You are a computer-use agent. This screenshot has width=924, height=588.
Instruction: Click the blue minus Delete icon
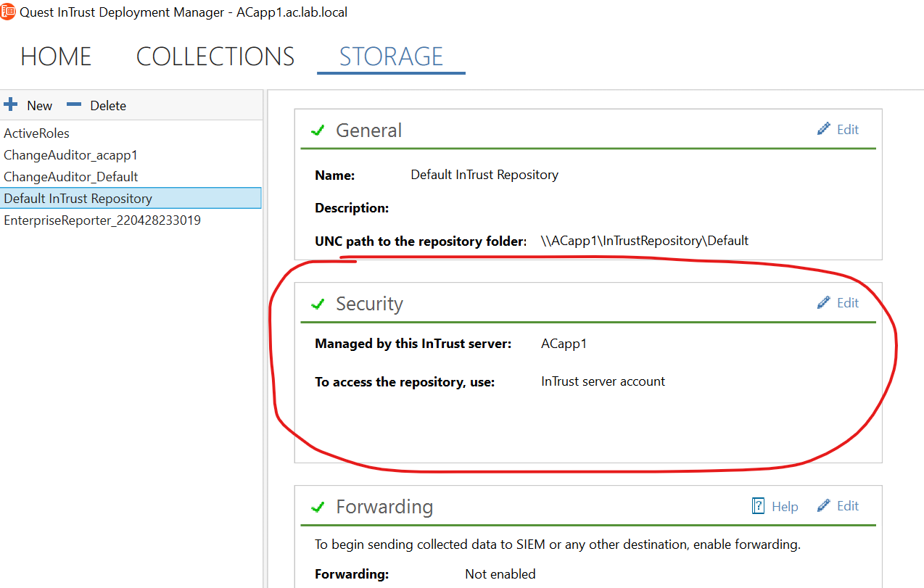[x=74, y=105]
